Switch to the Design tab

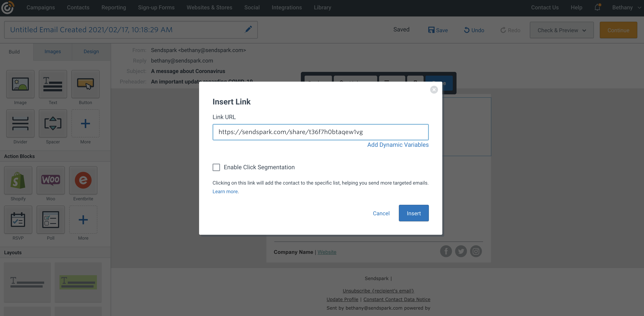tap(91, 51)
